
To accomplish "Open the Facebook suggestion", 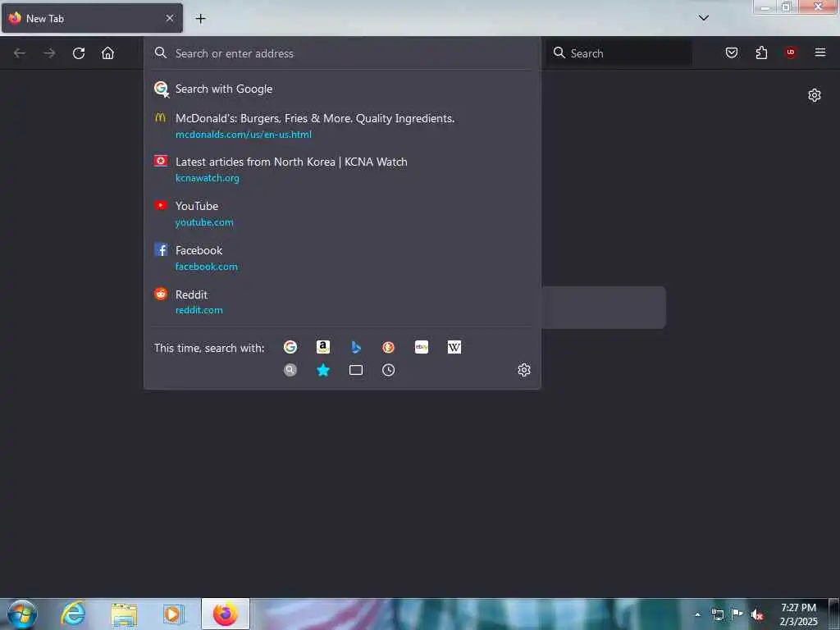I will [x=342, y=258].
